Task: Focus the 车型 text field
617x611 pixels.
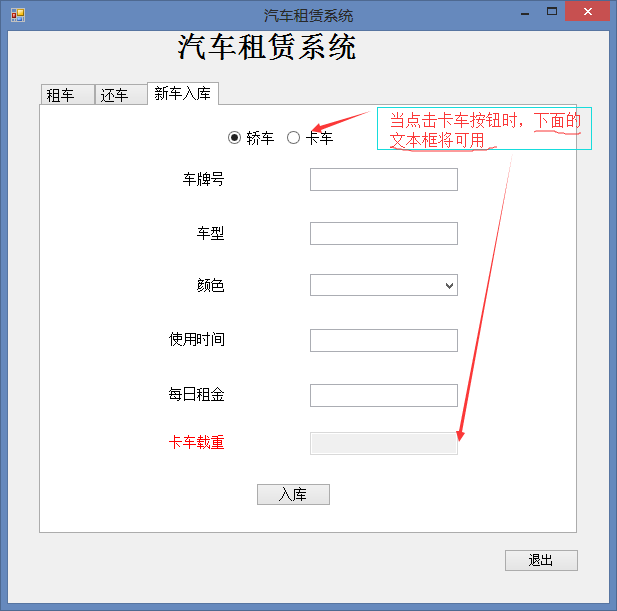Action: coord(384,233)
